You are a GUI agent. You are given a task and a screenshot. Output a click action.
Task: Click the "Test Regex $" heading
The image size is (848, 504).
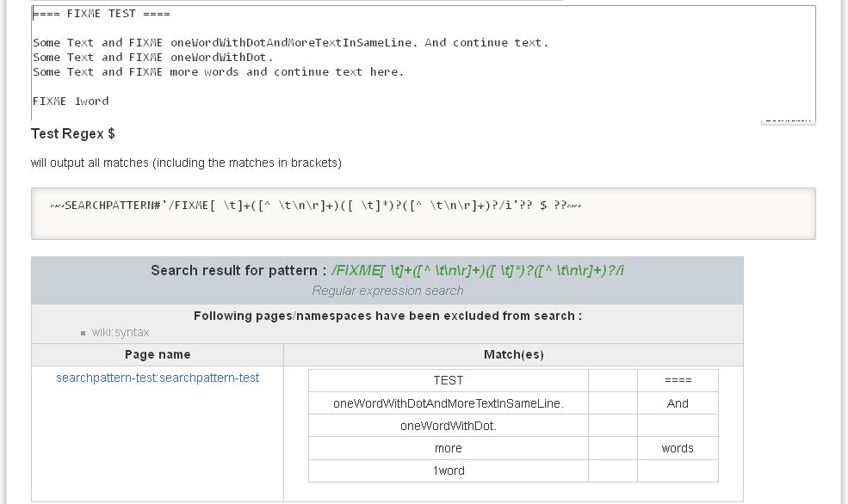tap(73, 133)
